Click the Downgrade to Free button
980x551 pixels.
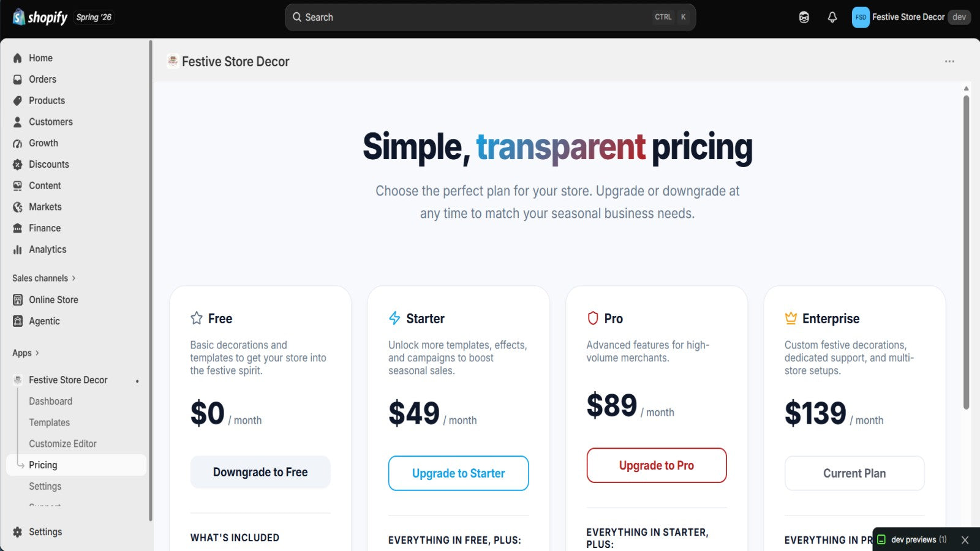click(x=260, y=472)
